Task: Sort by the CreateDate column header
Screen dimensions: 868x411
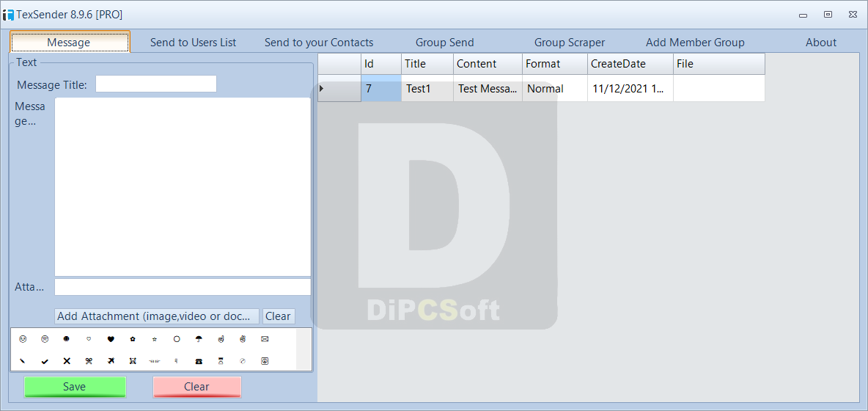Action: click(630, 64)
